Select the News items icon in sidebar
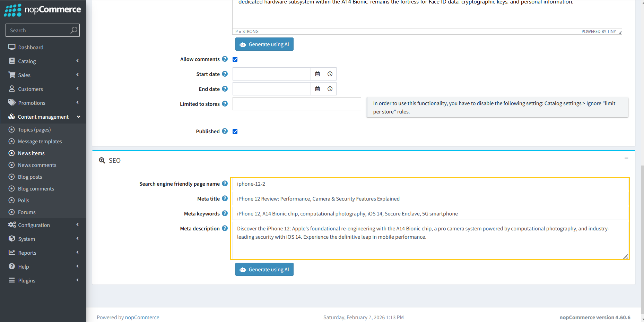The height and width of the screenshot is (322, 644). [11, 153]
